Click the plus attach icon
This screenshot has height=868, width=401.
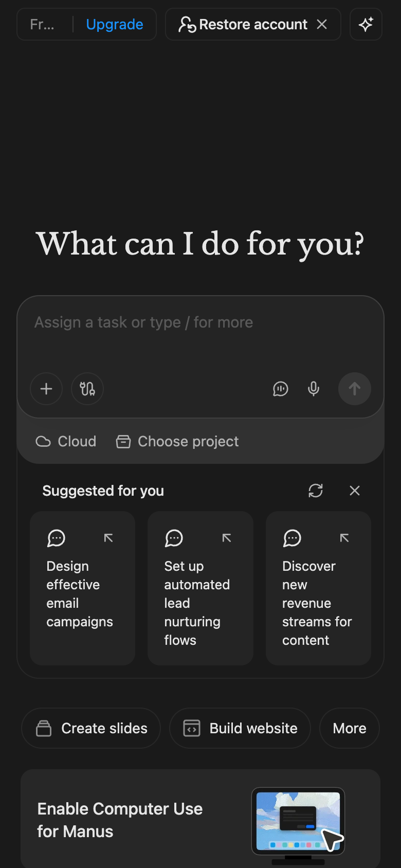[x=46, y=389]
